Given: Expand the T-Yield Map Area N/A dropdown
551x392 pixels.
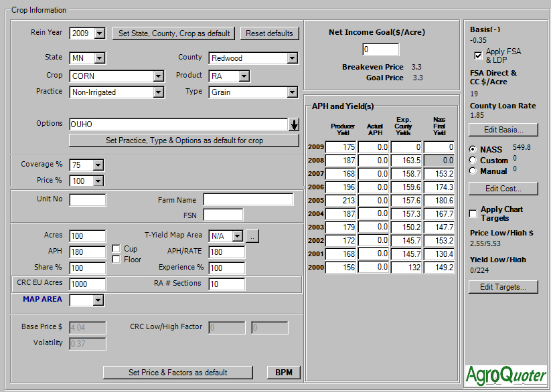Looking at the screenshot, I should click(x=238, y=236).
